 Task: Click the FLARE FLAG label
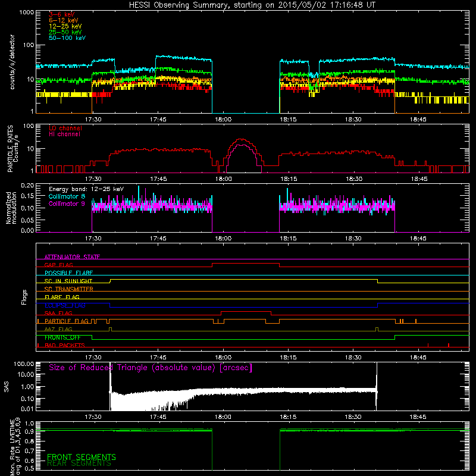coord(62,297)
